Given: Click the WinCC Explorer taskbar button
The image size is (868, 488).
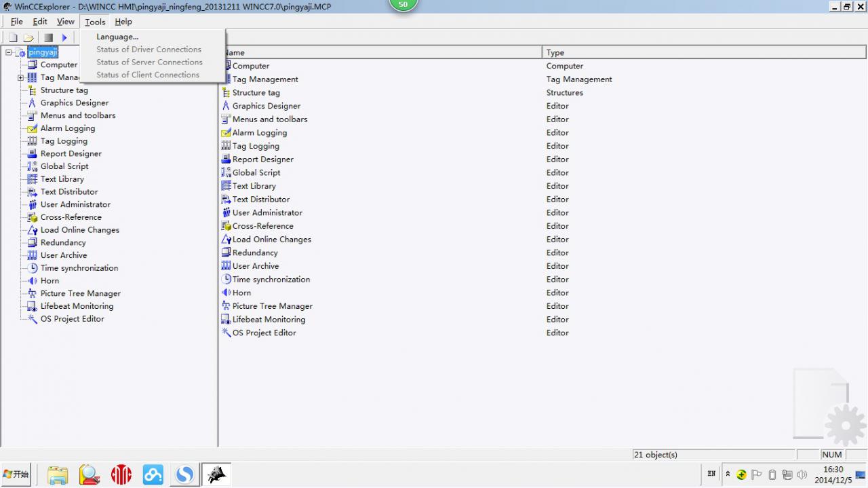Looking at the screenshot, I should click(217, 474).
